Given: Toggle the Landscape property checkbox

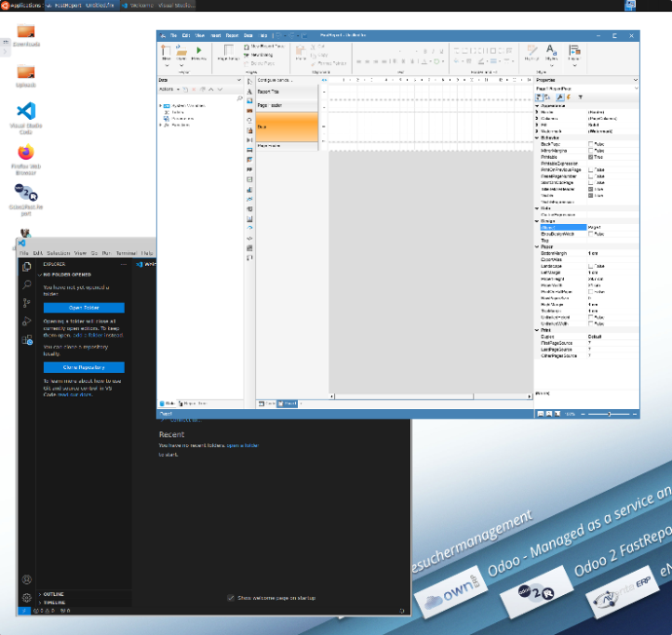Looking at the screenshot, I should tap(590, 266).
